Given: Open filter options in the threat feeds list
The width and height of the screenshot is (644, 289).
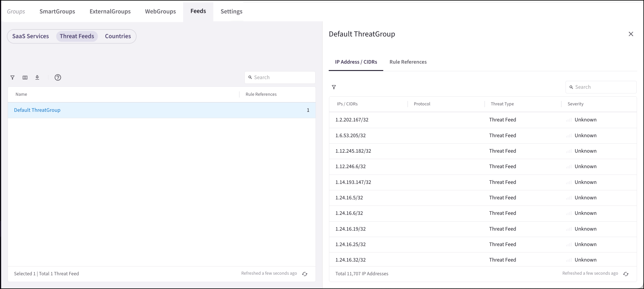Looking at the screenshot, I should tap(13, 77).
